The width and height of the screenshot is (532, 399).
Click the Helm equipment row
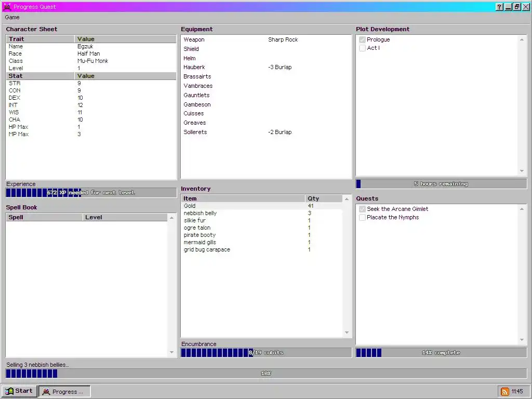(266, 58)
